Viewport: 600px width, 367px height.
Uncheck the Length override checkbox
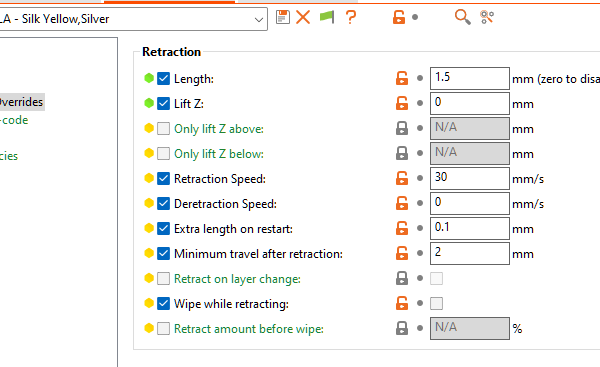pos(163,78)
